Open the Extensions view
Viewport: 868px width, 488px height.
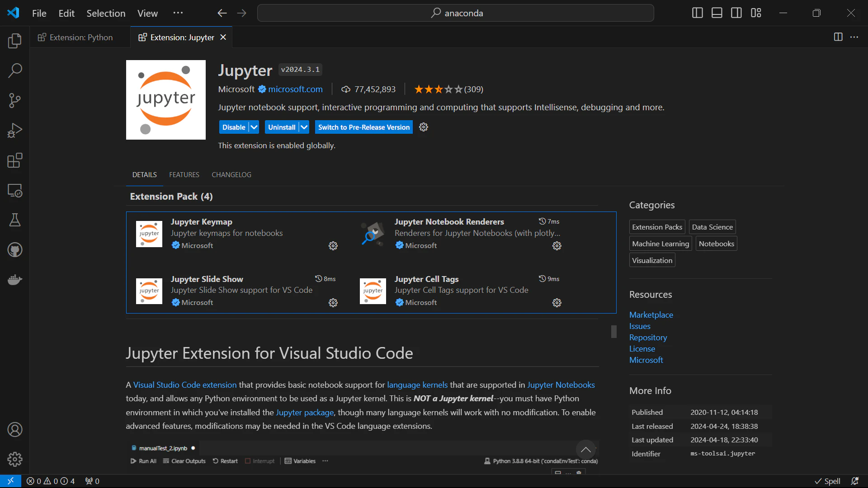click(x=15, y=160)
